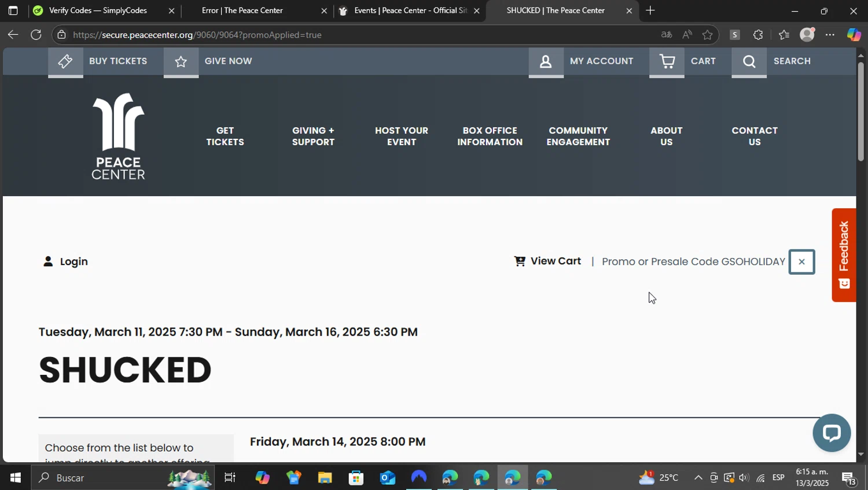Screen dimensions: 868x490
Task: Click weather 25°C widget
Action: click(x=659, y=478)
